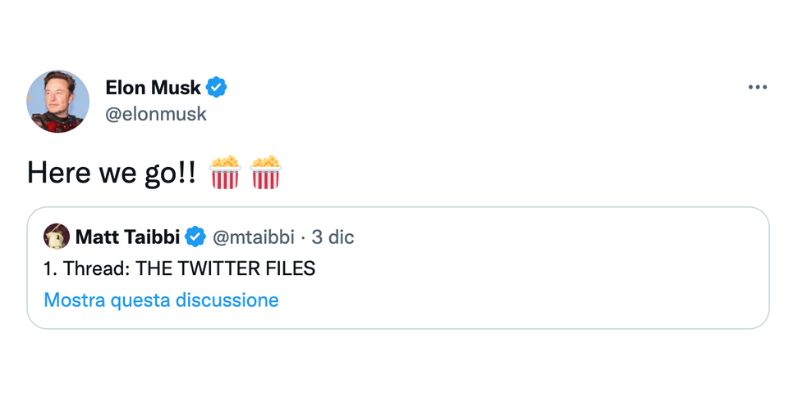The height and width of the screenshot is (400, 800).
Task: Open the three-dot more options menu
Action: pyautogui.click(x=757, y=88)
